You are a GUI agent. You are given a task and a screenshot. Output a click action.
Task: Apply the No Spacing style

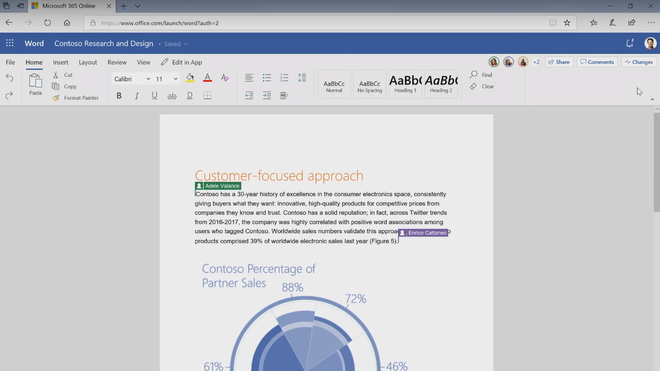[x=370, y=85]
